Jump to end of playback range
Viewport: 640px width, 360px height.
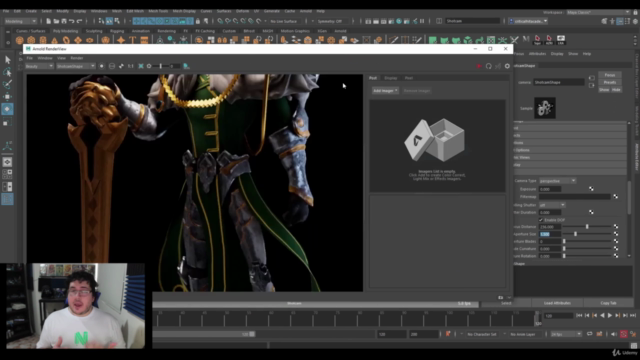click(x=633, y=316)
